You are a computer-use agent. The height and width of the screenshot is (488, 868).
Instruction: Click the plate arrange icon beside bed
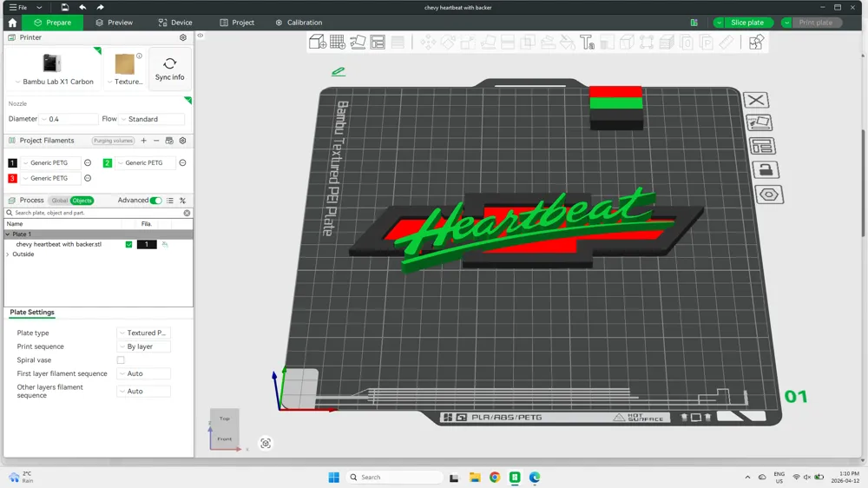point(762,146)
